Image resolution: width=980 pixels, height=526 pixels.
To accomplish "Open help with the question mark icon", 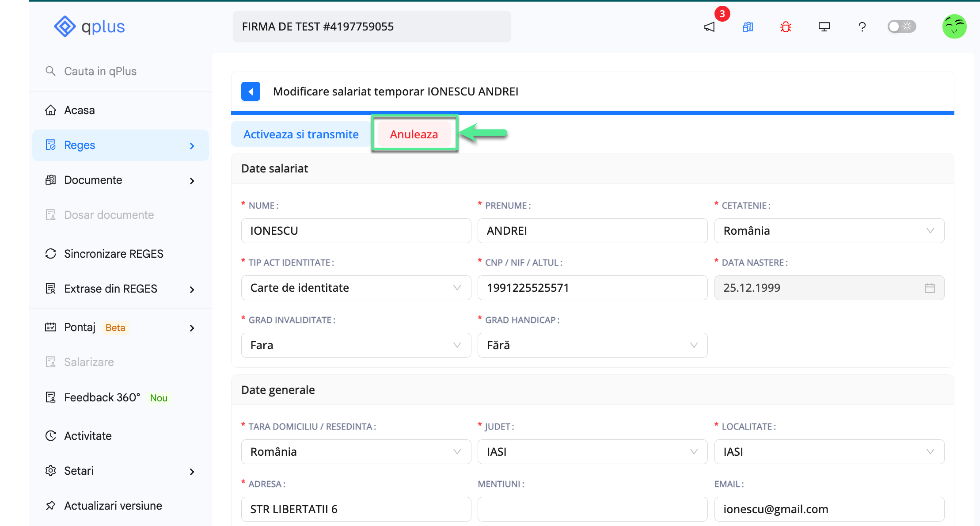I will coord(862,27).
